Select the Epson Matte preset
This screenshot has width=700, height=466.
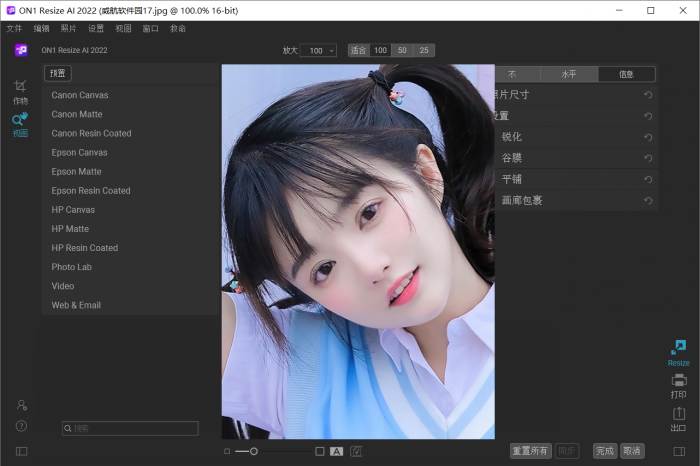(76, 171)
